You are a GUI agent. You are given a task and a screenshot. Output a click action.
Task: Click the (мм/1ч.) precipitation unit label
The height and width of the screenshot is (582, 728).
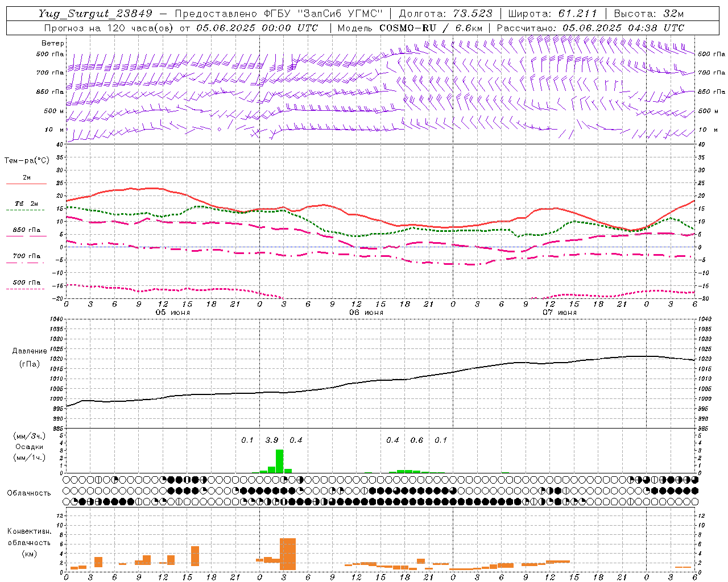pyautogui.click(x=29, y=458)
